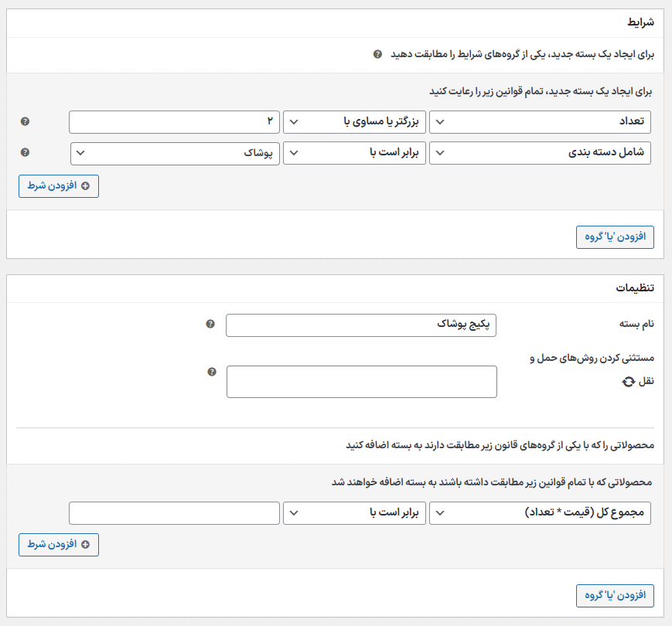Open the settings section 'برابر است با' operator dropdown

click(x=354, y=513)
